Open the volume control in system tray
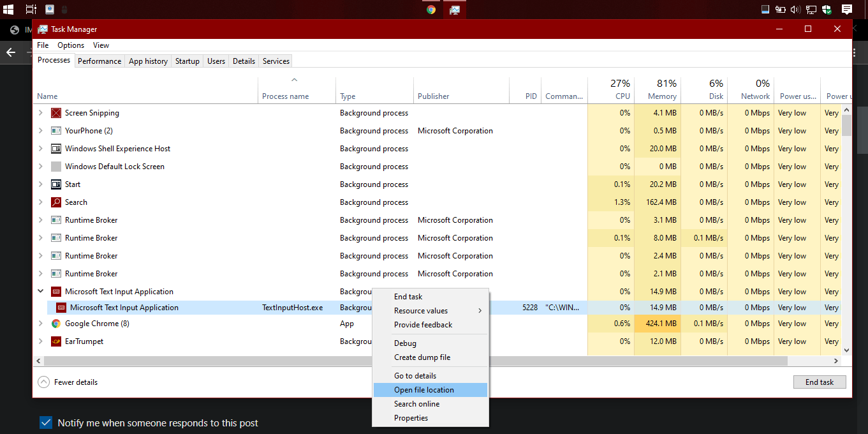This screenshot has width=868, height=434. coord(795,10)
